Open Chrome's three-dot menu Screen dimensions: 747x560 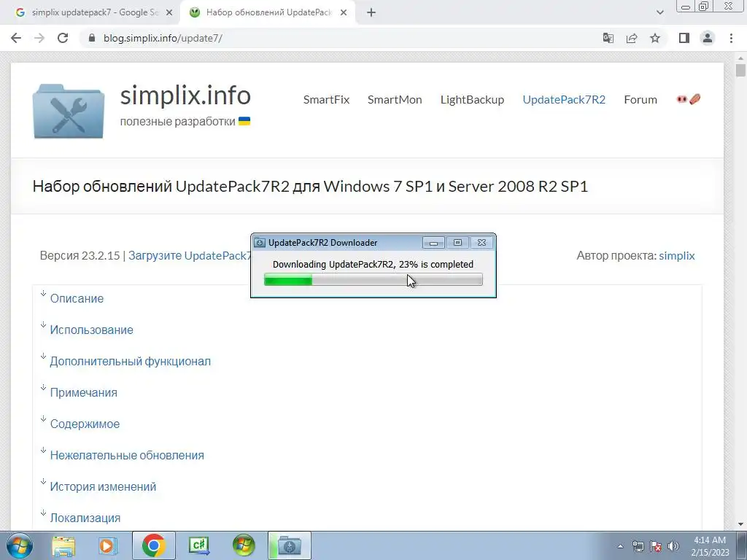coord(731,38)
